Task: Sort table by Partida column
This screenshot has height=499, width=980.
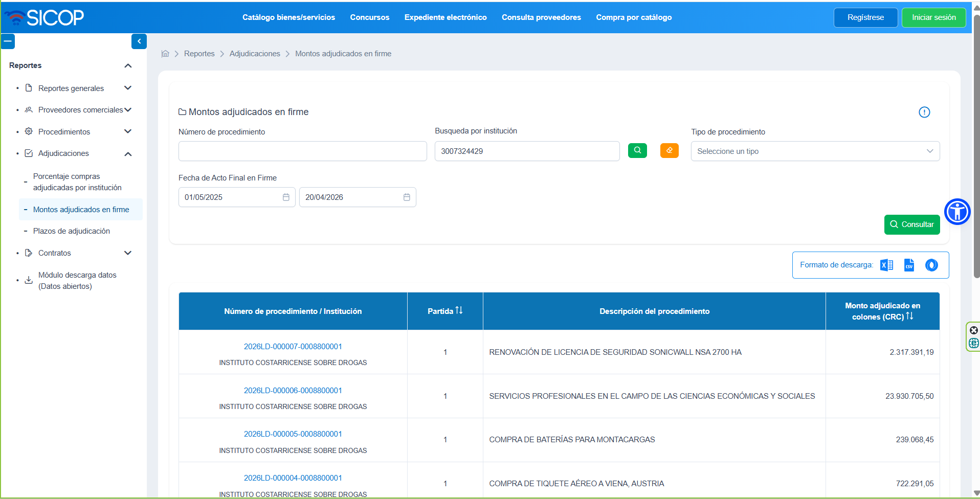Action: click(x=459, y=311)
